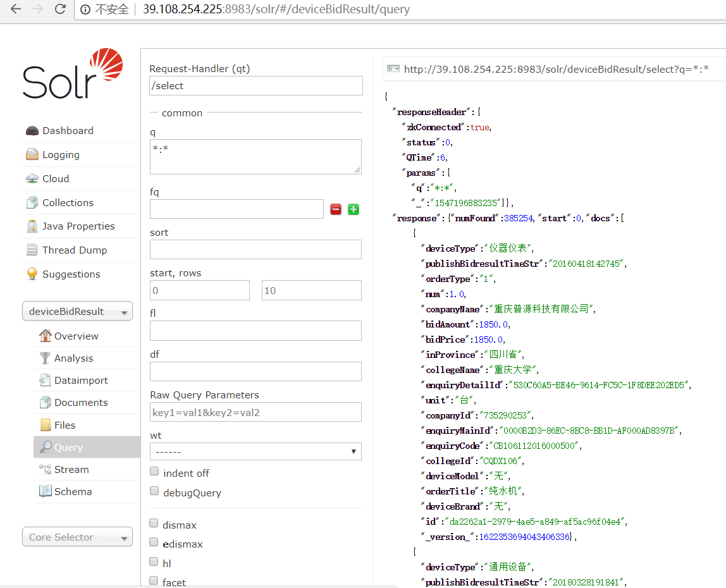Enable the dismax checkbox
This screenshot has width=726, height=588.
coord(154,523)
